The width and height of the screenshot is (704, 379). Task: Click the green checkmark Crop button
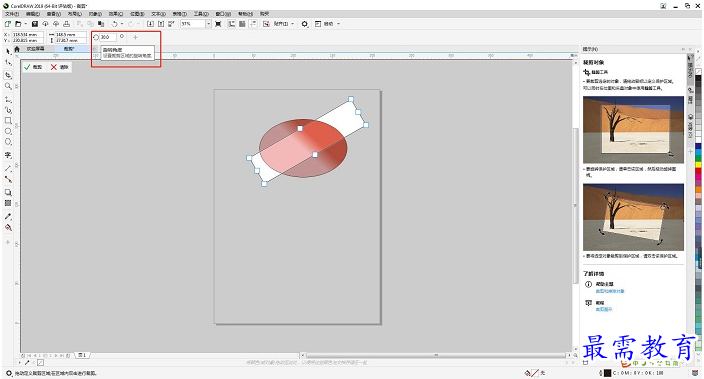[x=33, y=67]
